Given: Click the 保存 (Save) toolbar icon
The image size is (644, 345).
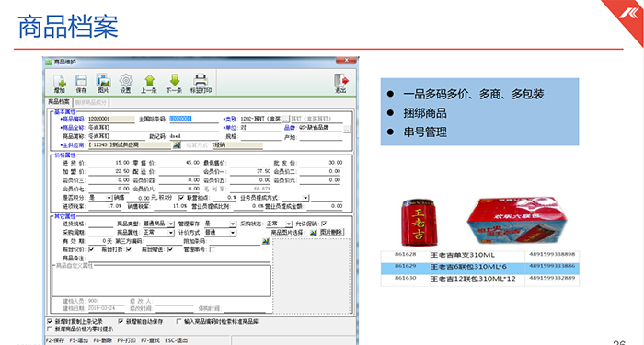Looking at the screenshot, I should 81,84.
